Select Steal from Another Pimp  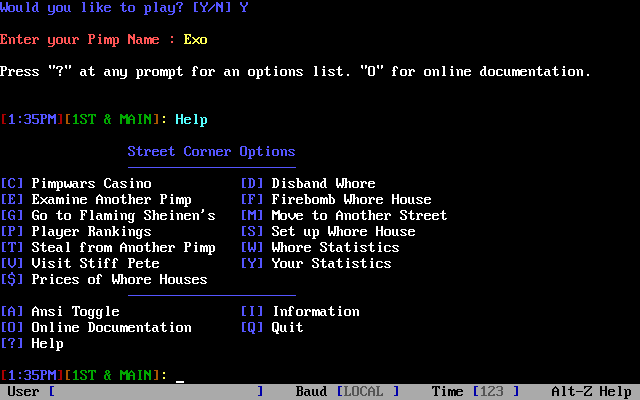coord(108,247)
